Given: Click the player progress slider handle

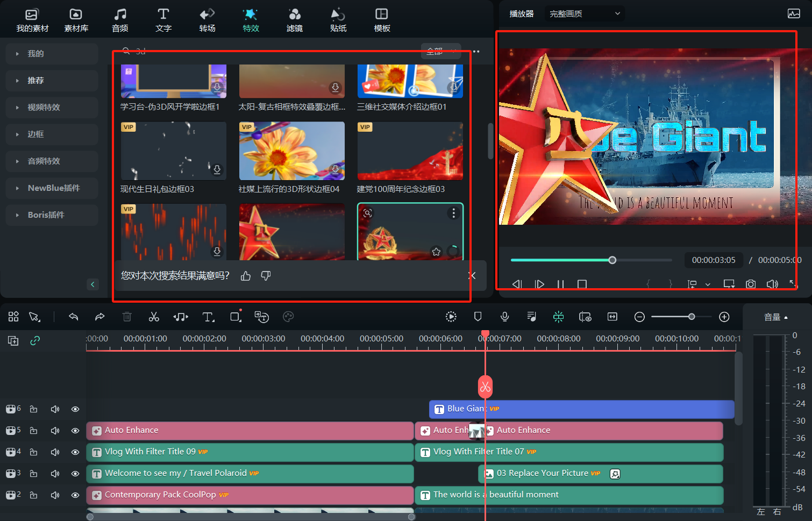Looking at the screenshot, I should click(612, 260).
